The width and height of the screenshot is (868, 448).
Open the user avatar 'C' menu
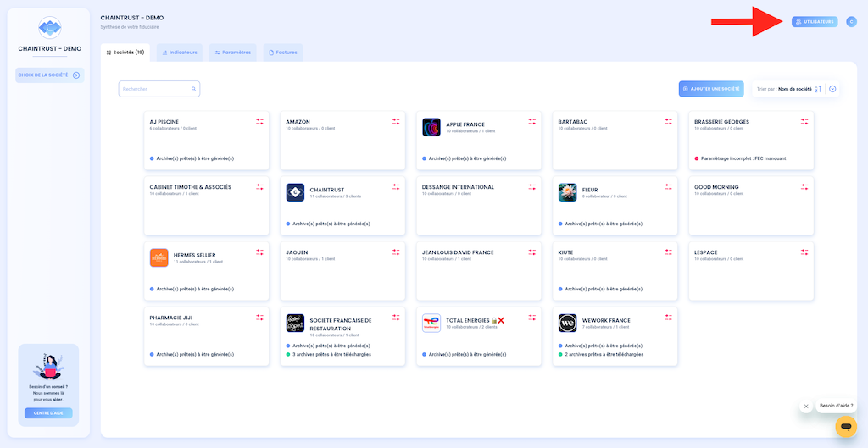point(851,21)
